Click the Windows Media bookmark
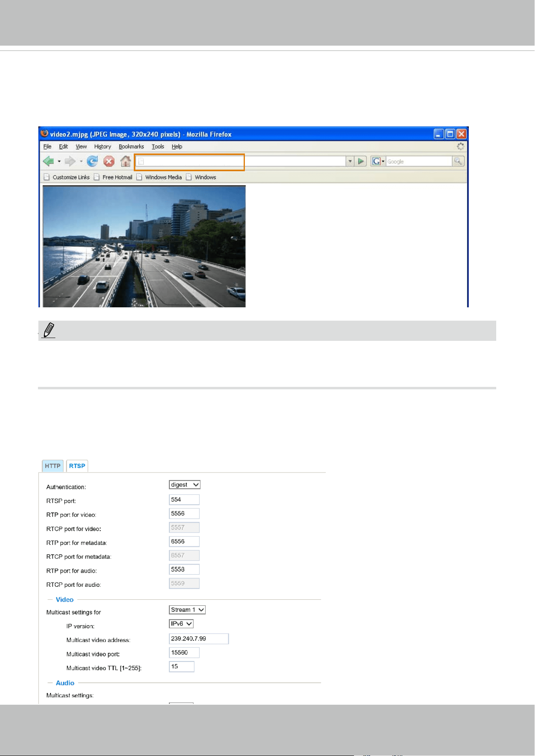535x756 pixels. point(159,177)
